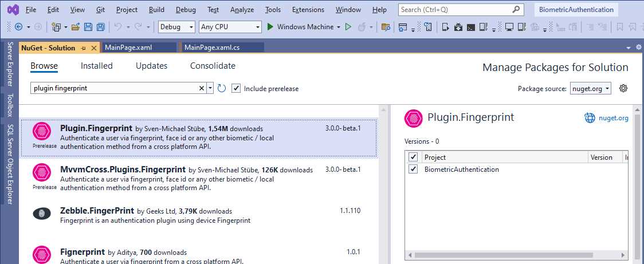Expand the search history dropdown arrow

tap(210, 88)
